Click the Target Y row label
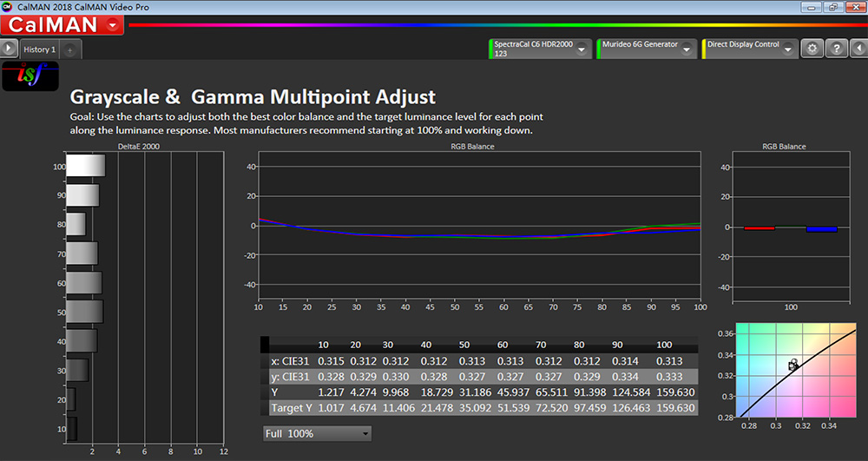Image resolution: width=868 pixels, height=461 pixels. point(292,408)
